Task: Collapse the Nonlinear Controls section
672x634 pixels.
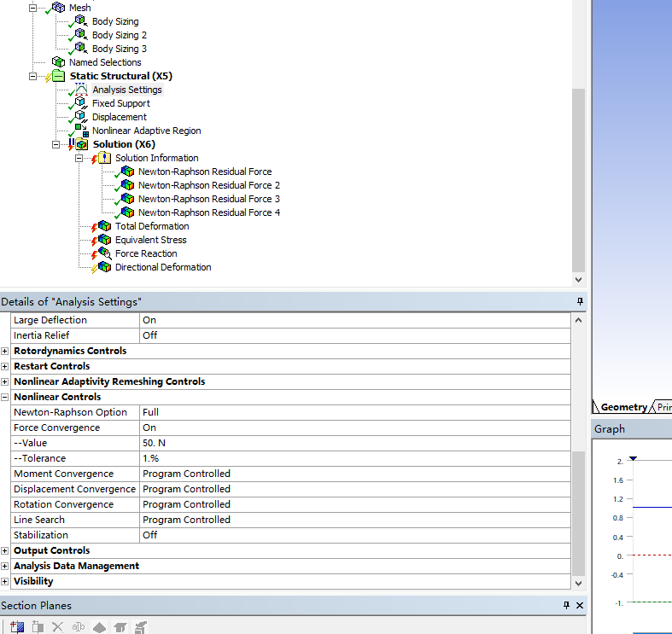Action: 5,397
